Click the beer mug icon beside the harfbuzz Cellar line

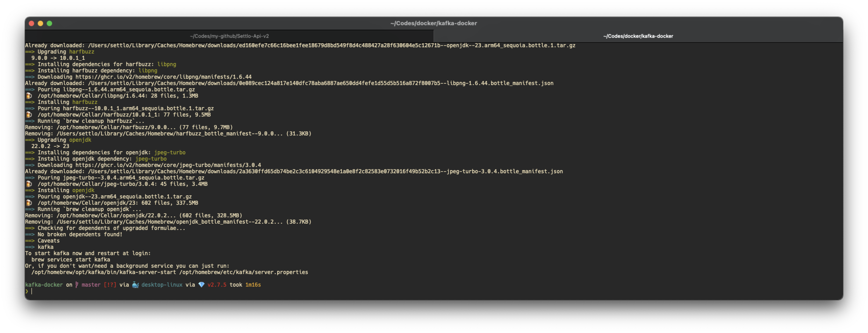(29, 115)
